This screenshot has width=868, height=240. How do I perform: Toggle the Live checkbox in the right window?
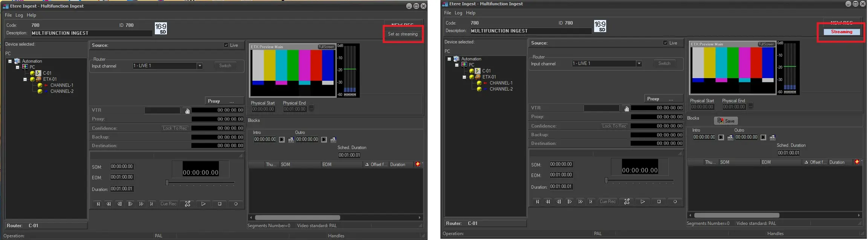click(x=665, y=43)
